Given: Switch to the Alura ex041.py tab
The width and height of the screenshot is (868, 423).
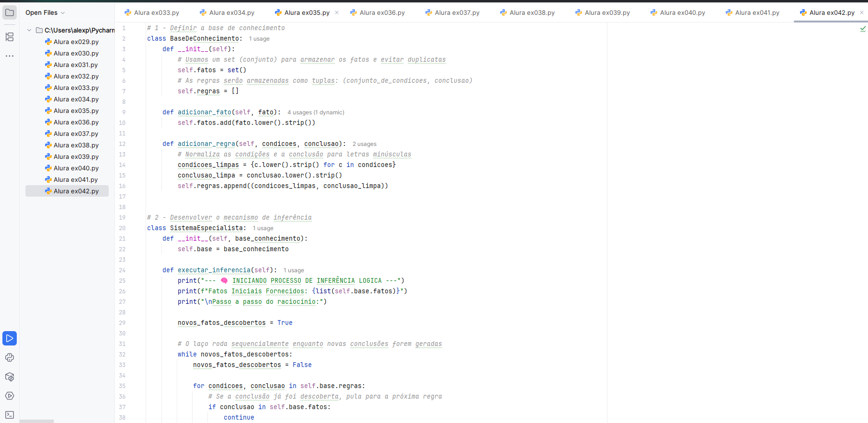Looking at the screenshot, I should click(x=753, y=12).
